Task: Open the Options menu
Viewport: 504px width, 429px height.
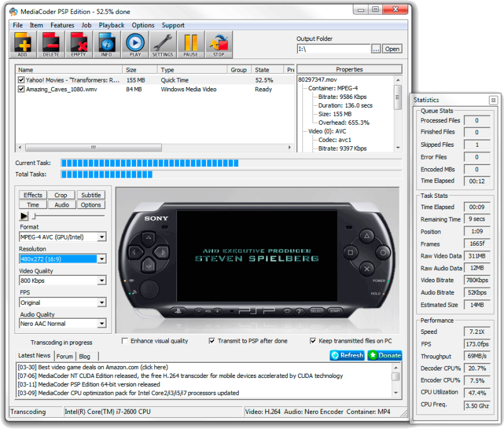Action: click(143, 25)
